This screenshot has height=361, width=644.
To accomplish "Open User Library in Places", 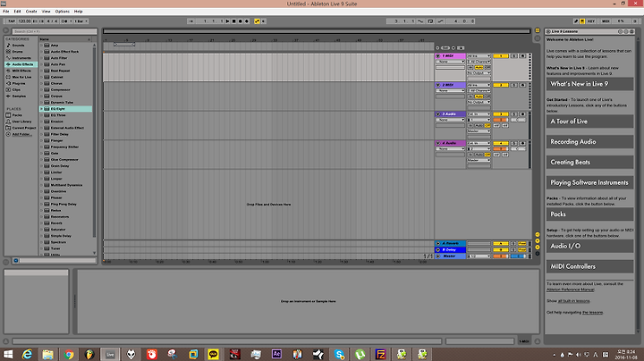I will coord(21,122).
